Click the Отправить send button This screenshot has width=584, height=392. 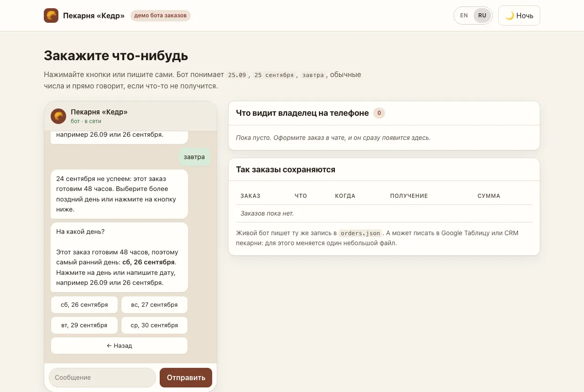186,377
